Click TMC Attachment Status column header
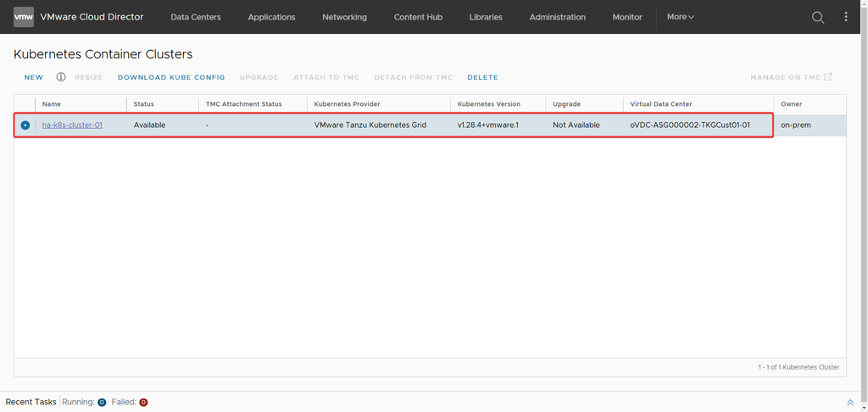This screenshot has width=868, height=412. click(x=243, y=104)
